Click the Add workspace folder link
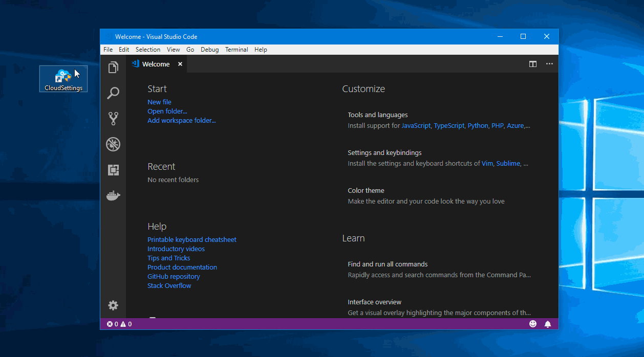Image resolution: width=644 pixels, height=357 pixels. click(182, 120)
